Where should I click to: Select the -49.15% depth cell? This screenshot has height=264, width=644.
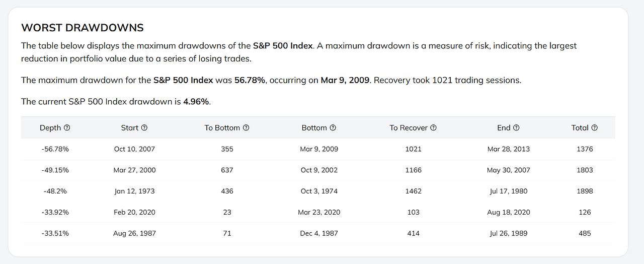tap(55, 170)
